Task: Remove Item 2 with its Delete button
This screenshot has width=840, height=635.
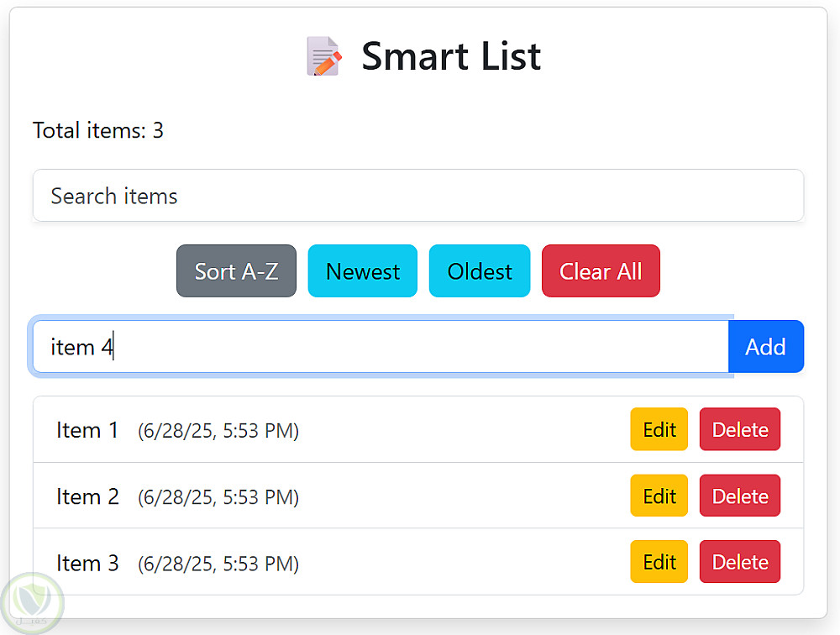Action: click(739, 496)
